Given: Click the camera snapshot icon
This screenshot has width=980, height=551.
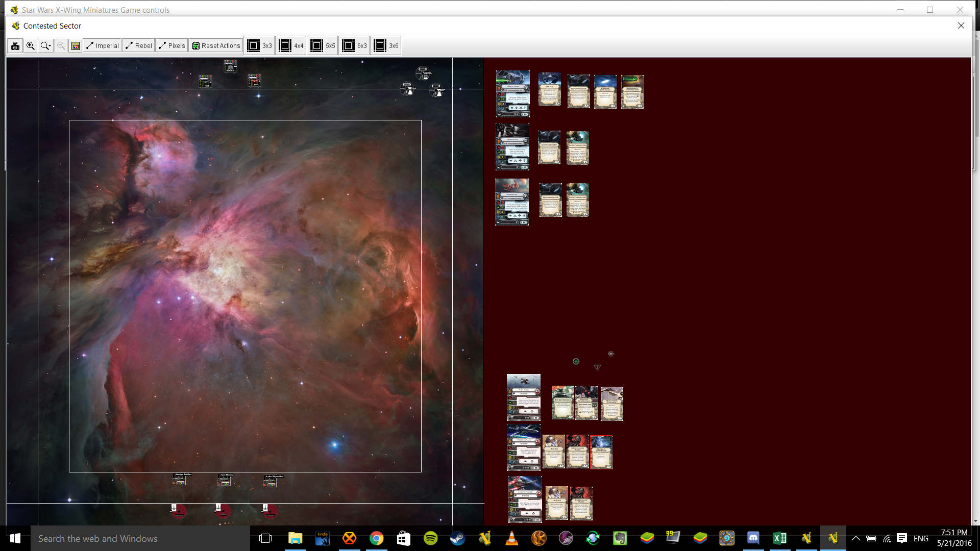Looking at the screenshot, I should click(x=15, y=46).
